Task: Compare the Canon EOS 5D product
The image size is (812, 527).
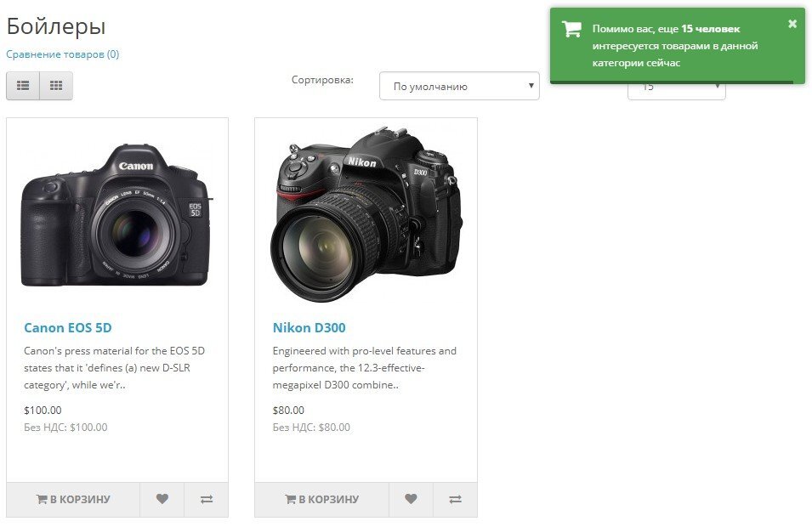Action: coord(207,500)
